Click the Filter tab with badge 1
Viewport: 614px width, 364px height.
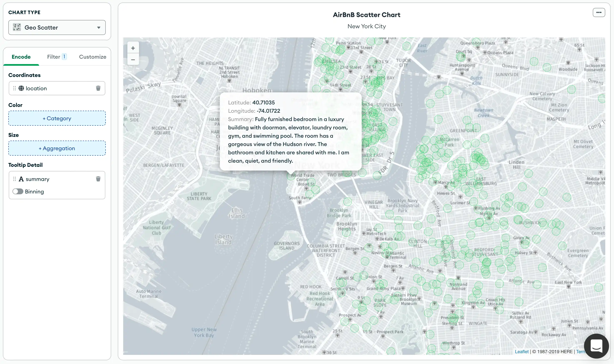57,56
